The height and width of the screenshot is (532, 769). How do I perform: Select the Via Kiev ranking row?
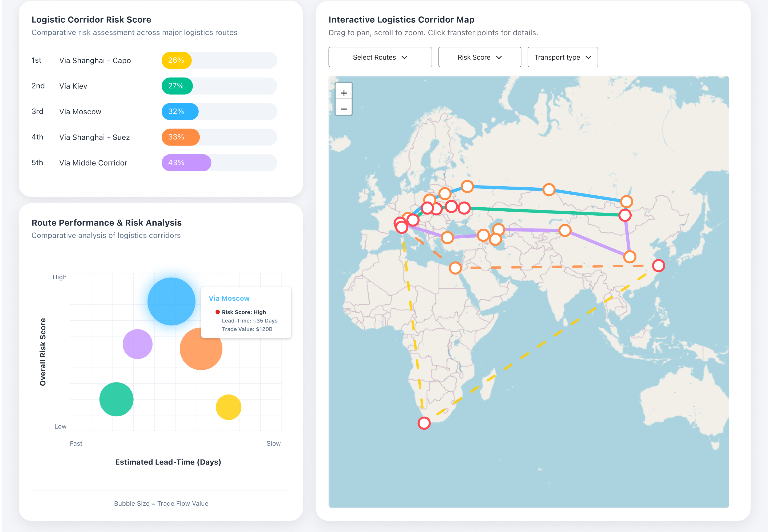tap(73, 86)
